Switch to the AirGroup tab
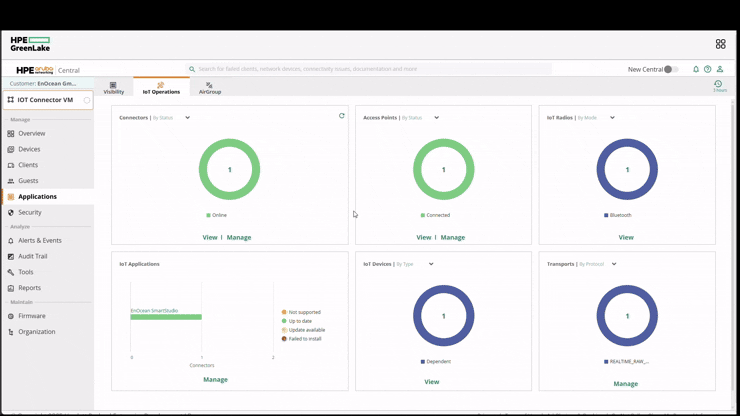740x416 pixels. coord(210,88)
